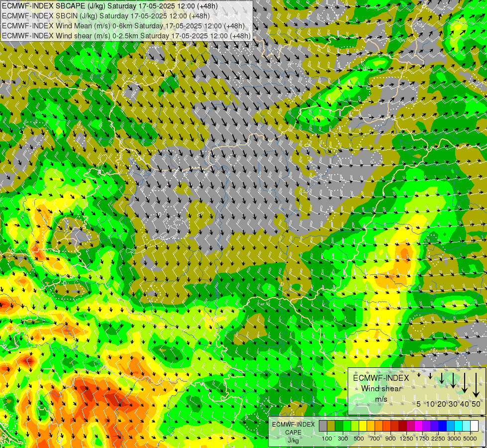
Task: Click the Wind Mean 0-6km title line
Action: [123, 26]
